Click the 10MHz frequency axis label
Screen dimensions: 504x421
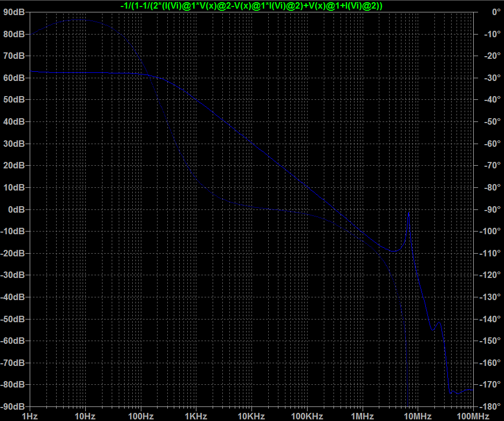click(418, 416)
